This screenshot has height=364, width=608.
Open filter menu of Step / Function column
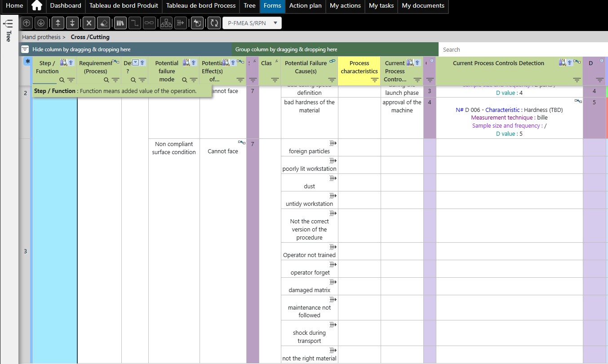(71, 80)
